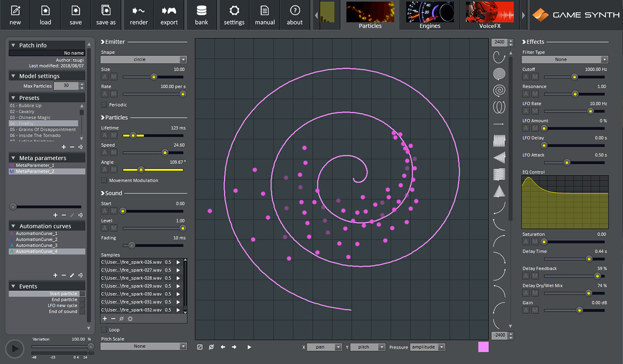Viewport: 623px width, 364px height.
Task: Switch to the Engines model tab
Action: (430, 15)
